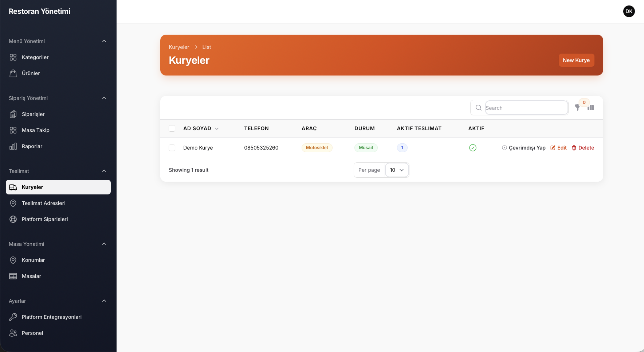Select all rows with header checkbox
Viewport: 644px width, 352px height.
point(172,128)
